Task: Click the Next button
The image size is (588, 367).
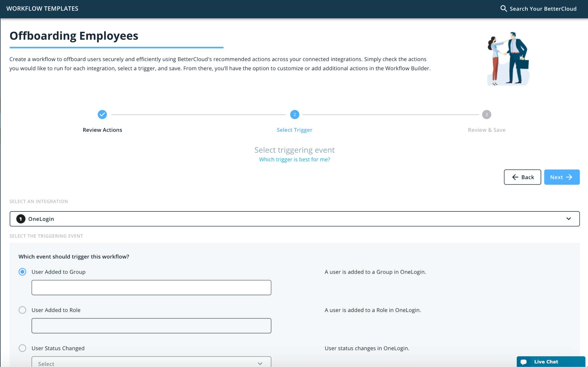Action: [x=562, y=177]
